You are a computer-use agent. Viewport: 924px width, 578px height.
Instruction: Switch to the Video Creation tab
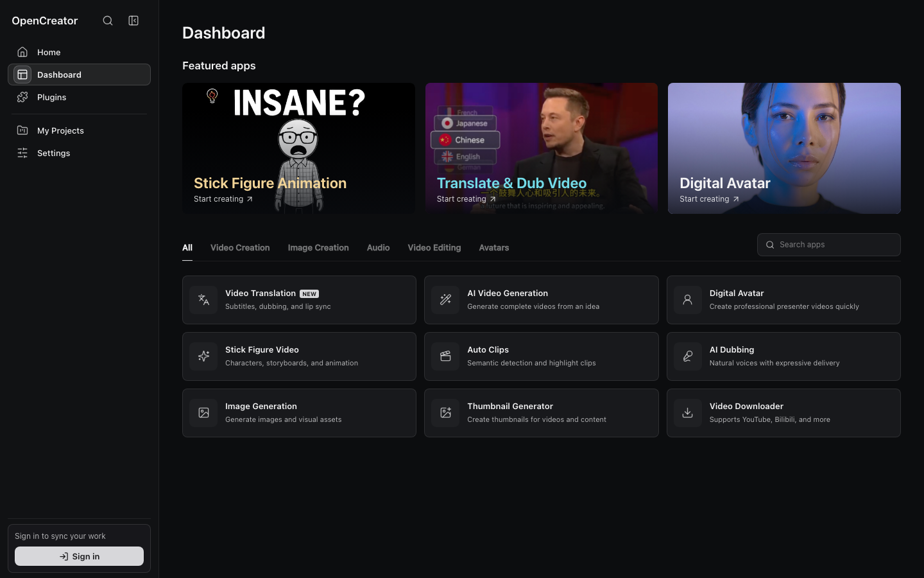point(240,248)
